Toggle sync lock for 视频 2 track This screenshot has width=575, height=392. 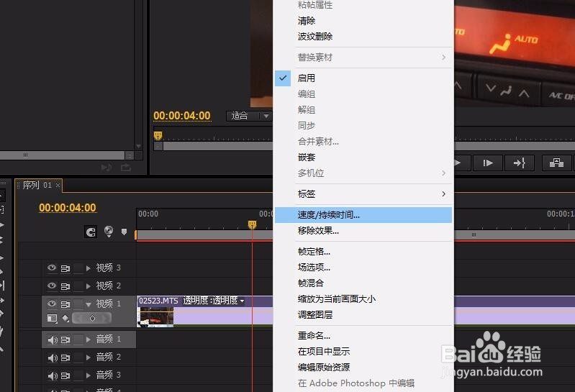point(65,286)
